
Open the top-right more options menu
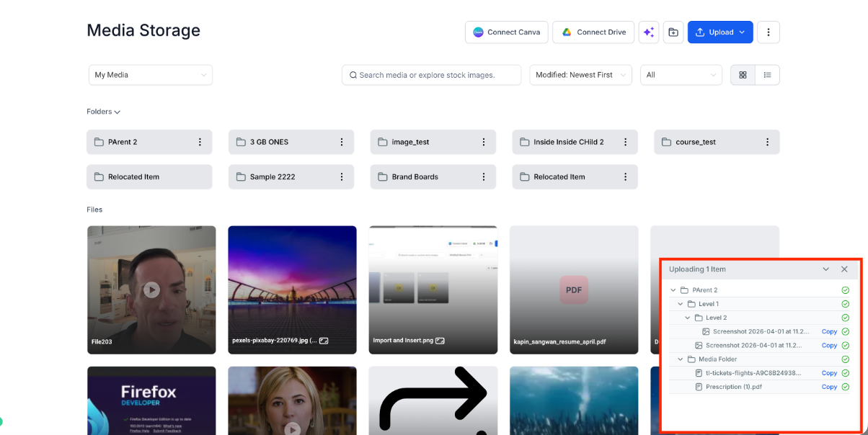[769, 32]
